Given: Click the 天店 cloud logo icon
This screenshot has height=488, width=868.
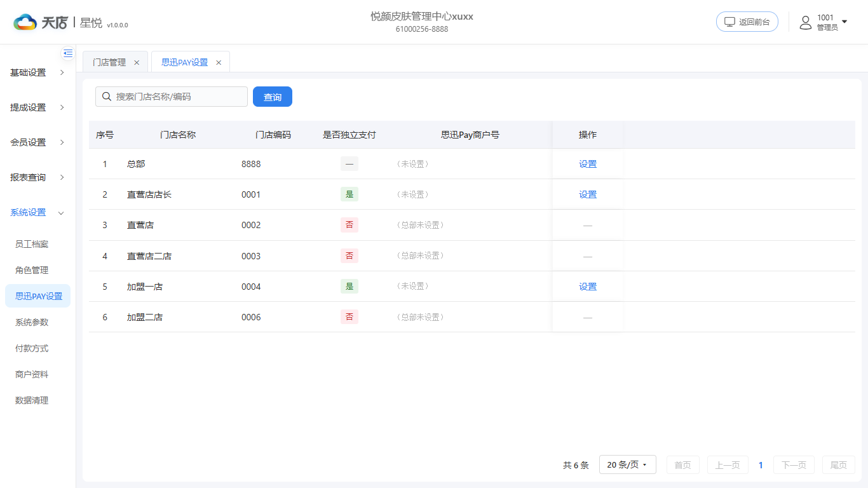Looking at the screenshot, I should pyautogui.click(x=25, y=22).
